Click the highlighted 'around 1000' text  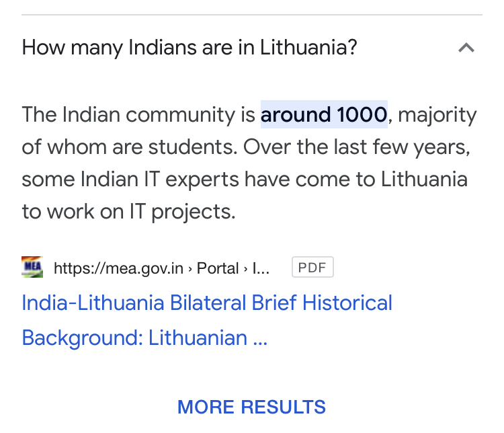(324, 114)
